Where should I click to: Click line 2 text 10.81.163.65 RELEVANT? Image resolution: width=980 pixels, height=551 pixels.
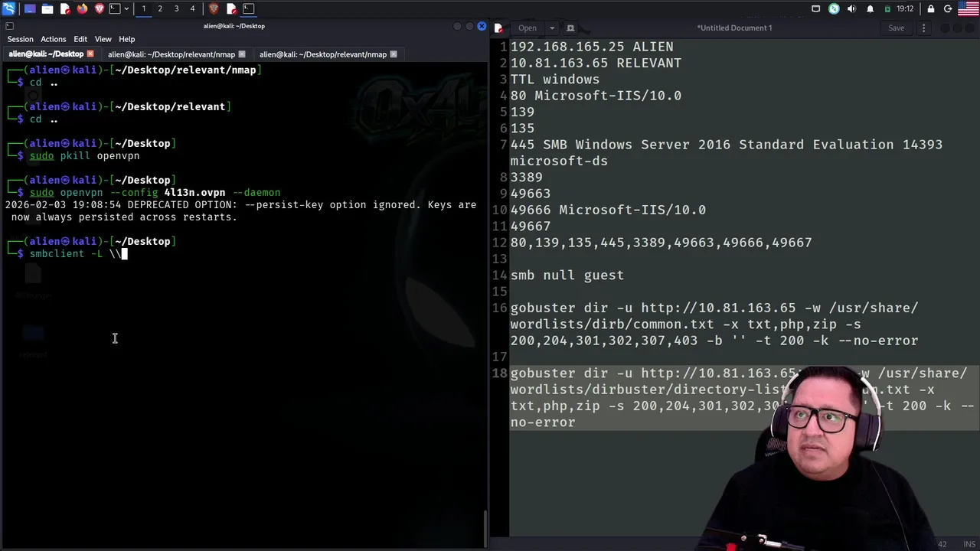coord(596,63)
